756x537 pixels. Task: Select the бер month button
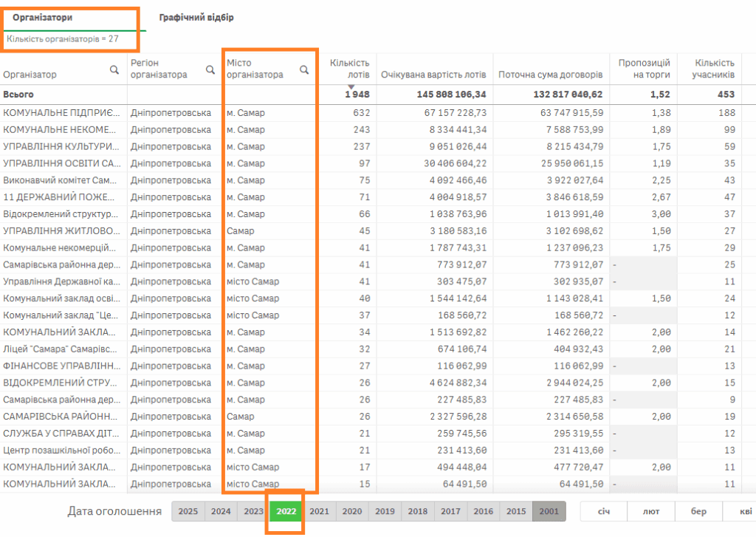[x=698, y=511]
